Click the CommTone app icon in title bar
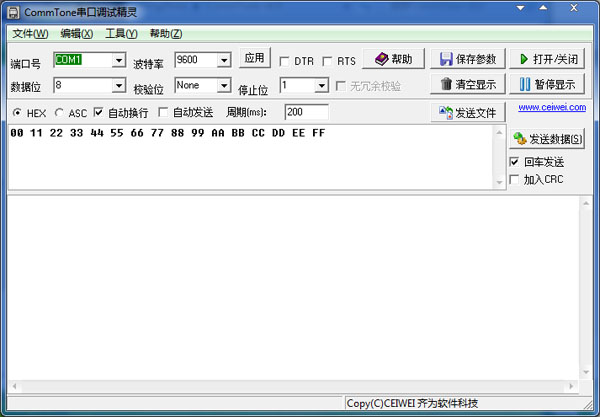 pos(13,13)
